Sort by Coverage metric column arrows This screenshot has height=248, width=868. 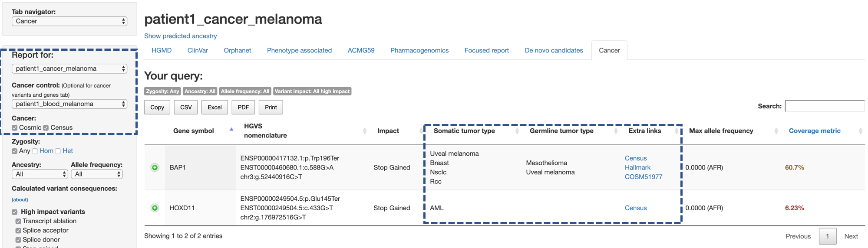click(860, 131)
